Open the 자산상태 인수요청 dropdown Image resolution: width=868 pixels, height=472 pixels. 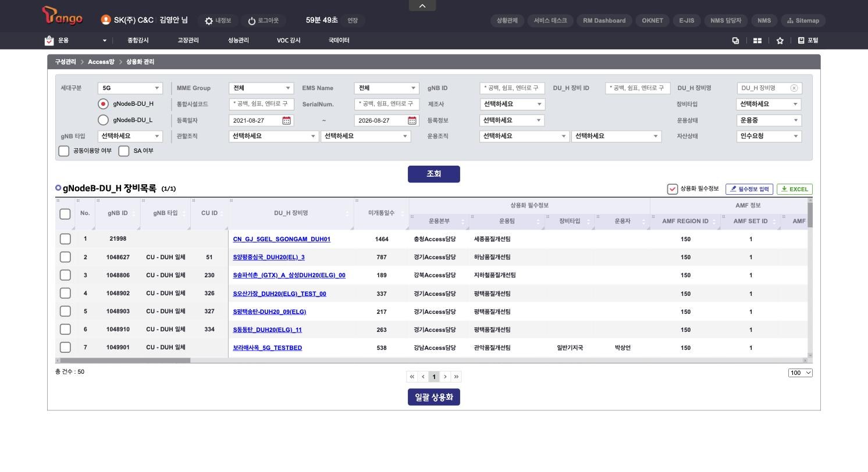point(769,136)
